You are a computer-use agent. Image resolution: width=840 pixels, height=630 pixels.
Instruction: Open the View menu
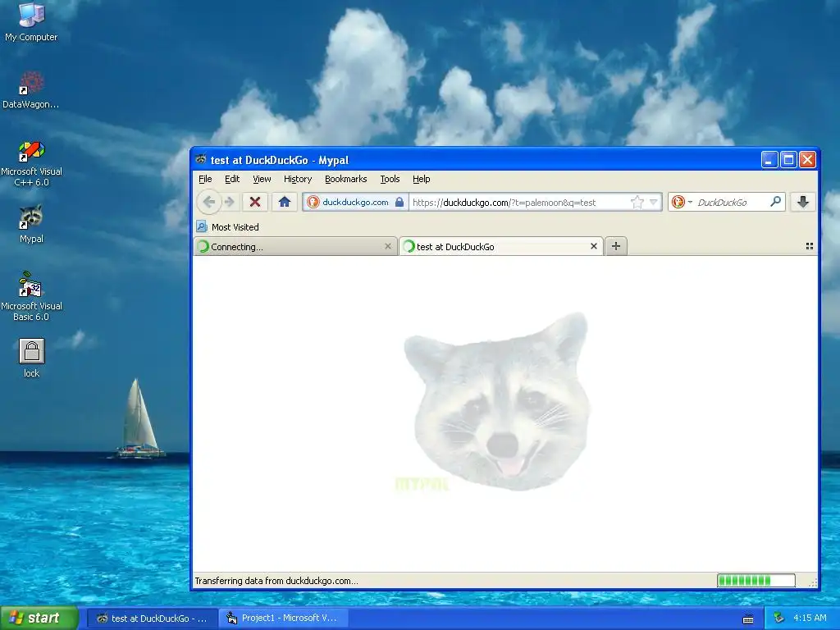(262, 179)
